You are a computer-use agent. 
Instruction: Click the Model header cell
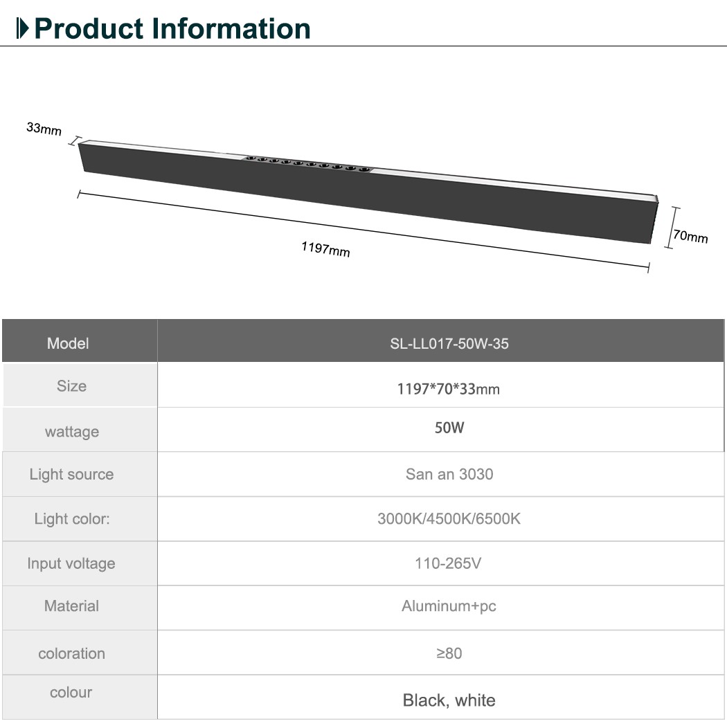68,343
